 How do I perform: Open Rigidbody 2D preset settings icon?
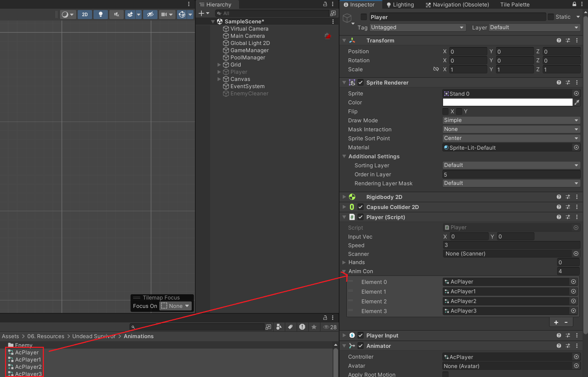pyautogui.click(x=568, y=197)
